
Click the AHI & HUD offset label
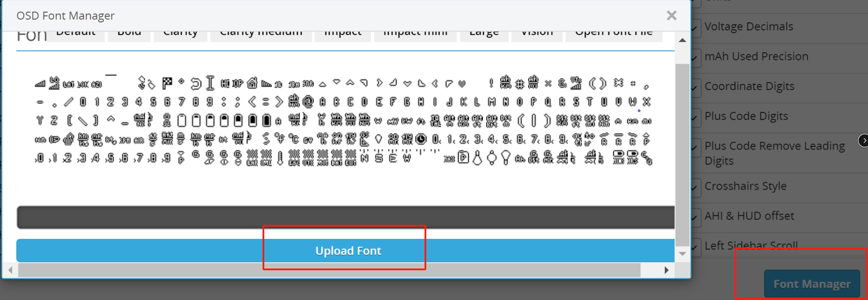[x=749, y=216]
